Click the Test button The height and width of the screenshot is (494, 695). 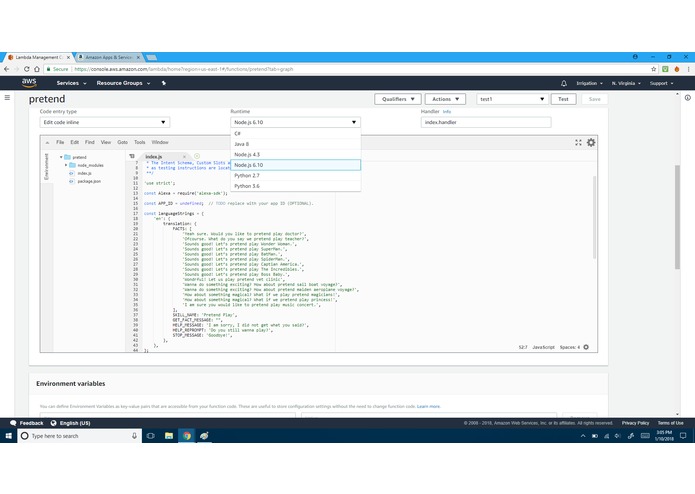coord(563,99)
